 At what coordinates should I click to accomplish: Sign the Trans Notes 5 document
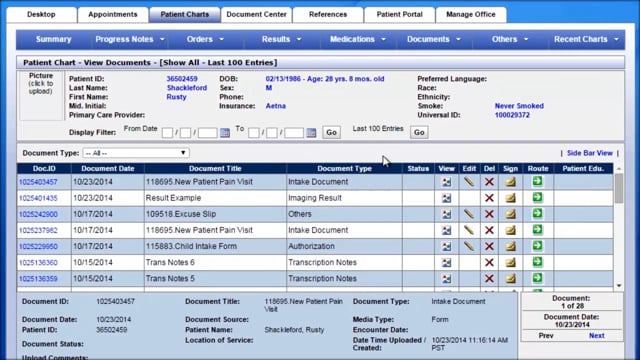coord(510,279)
